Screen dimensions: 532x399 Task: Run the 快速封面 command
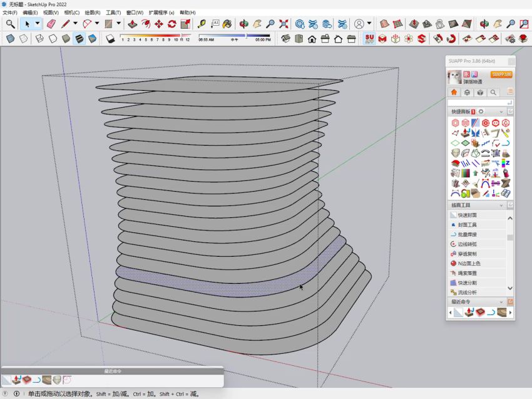coord(478,215)
